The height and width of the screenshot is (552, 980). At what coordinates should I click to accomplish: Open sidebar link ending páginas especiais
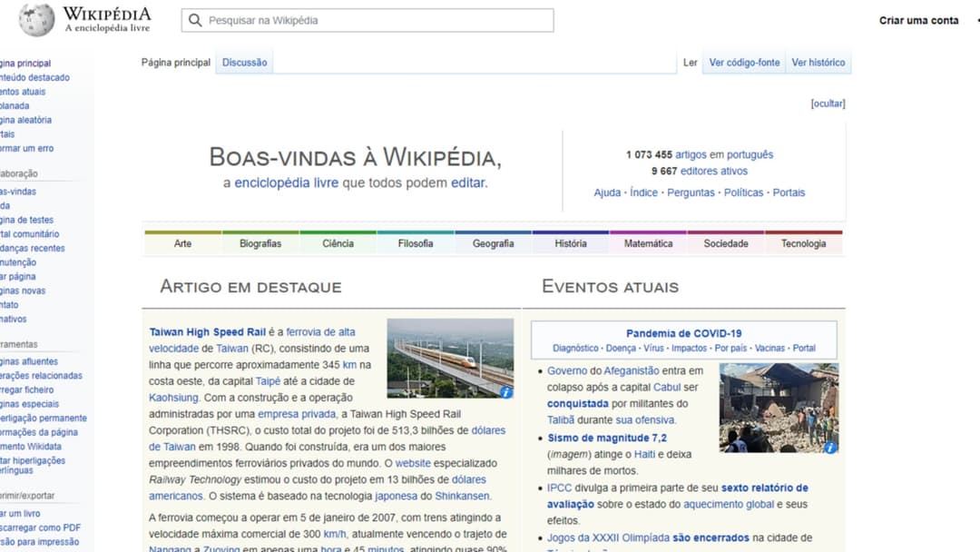[29, 404]
